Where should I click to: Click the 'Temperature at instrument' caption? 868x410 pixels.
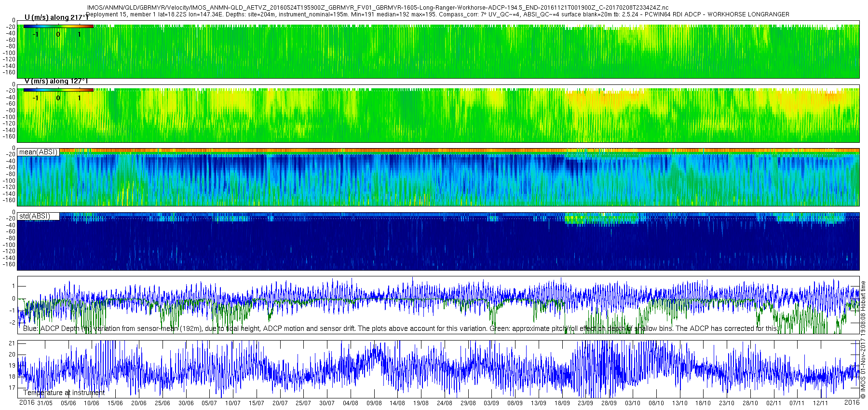tap(64, 393)
